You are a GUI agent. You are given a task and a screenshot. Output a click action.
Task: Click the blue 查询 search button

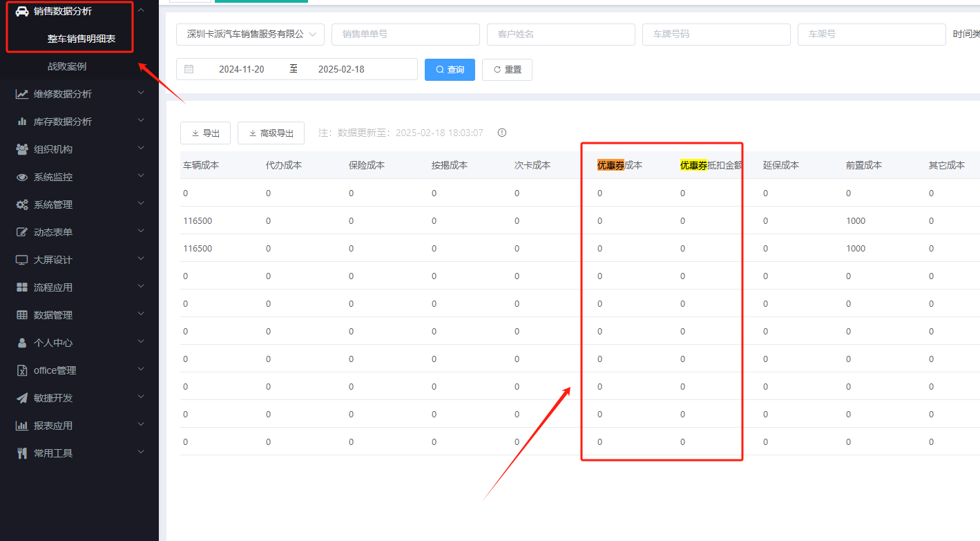coord(450,70)
